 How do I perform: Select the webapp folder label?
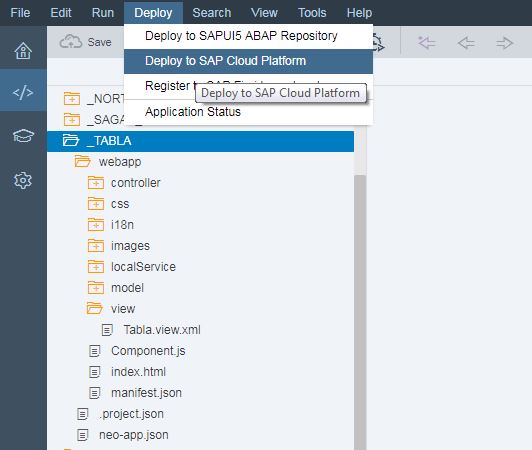pos(120,162)
